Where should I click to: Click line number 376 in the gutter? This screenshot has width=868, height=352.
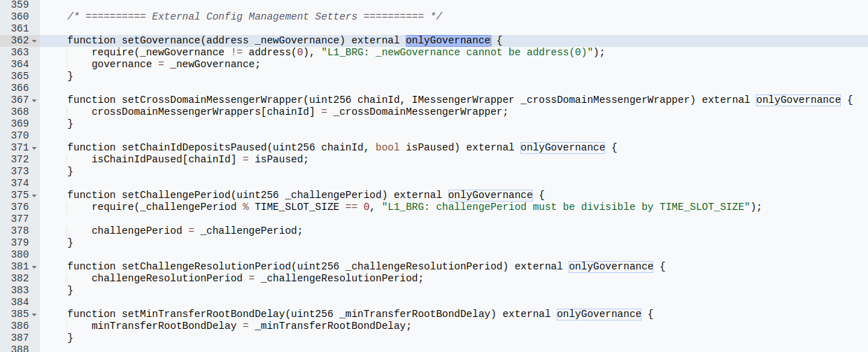pos(20,206)
